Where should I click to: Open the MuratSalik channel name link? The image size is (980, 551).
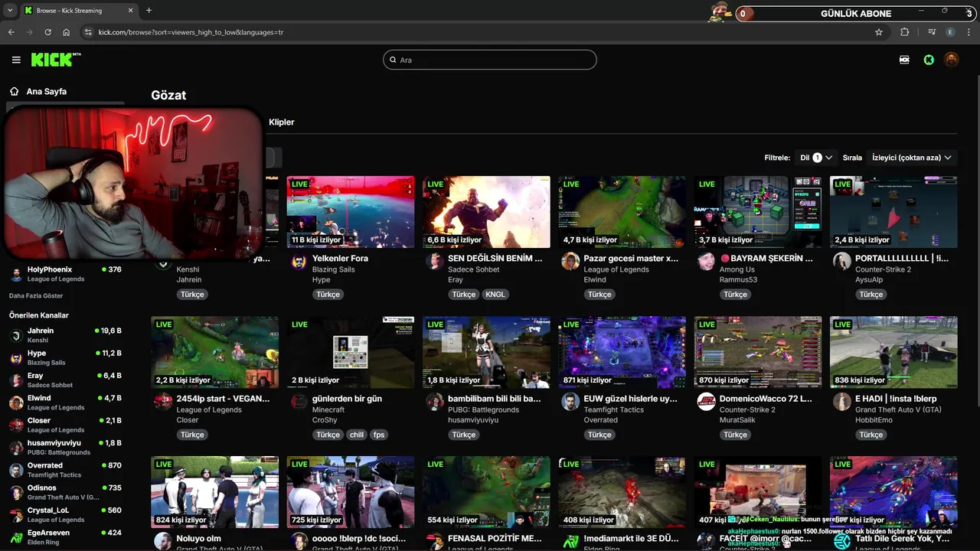[737, 420]
